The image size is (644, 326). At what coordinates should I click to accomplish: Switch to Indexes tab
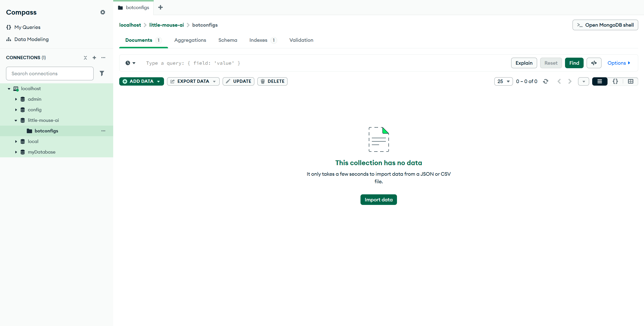[263, 40]
